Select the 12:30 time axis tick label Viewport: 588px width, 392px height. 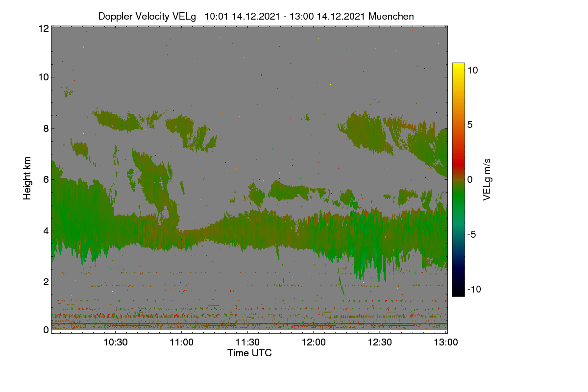[380, 342]
